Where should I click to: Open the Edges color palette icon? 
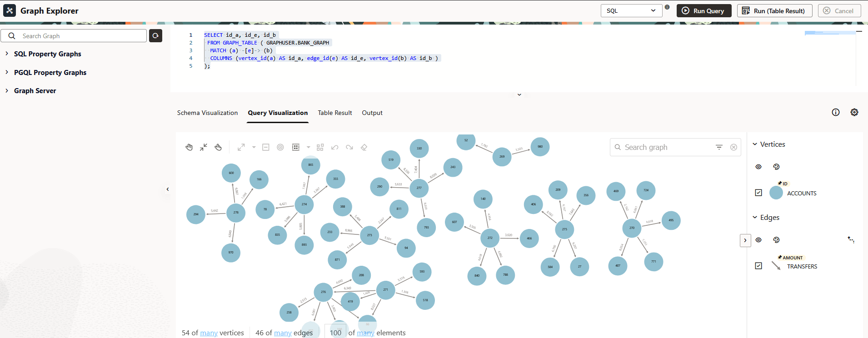[776, 240]
